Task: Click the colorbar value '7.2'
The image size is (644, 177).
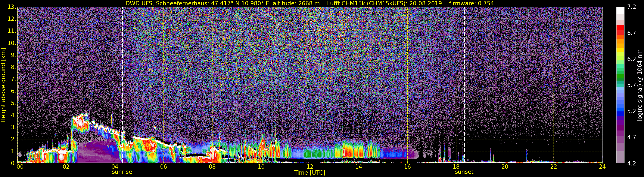Action: (x=632, y=7)
